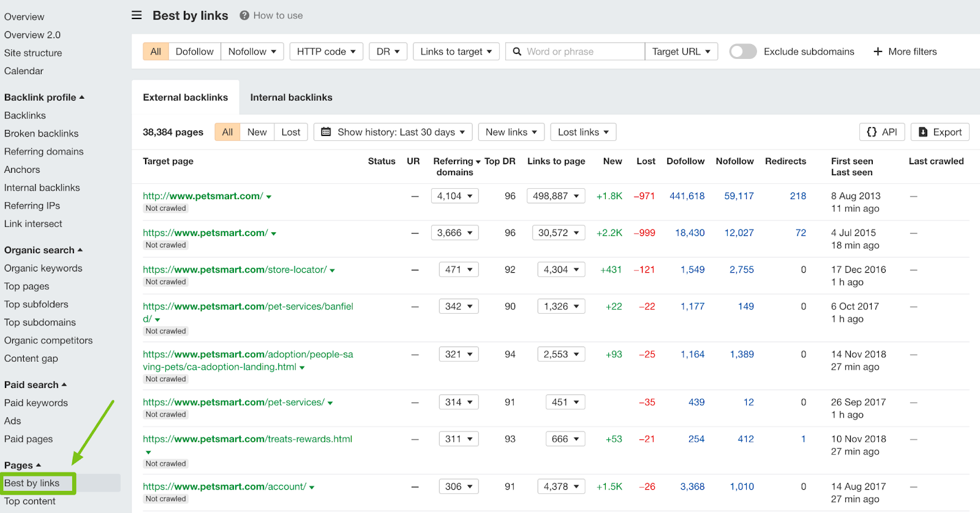Sort by Referring domains column header
The height and width of the screenshot is (513, 980).
(456, 167)
